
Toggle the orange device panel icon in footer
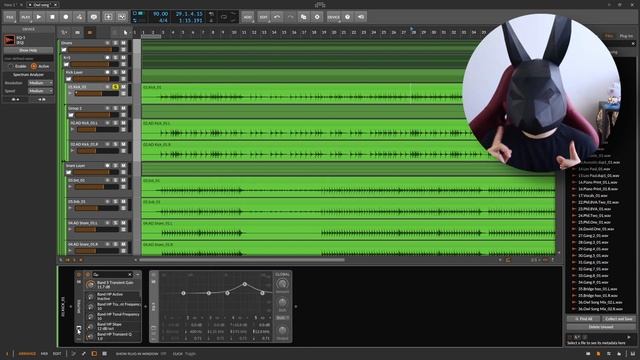(94, 354)
